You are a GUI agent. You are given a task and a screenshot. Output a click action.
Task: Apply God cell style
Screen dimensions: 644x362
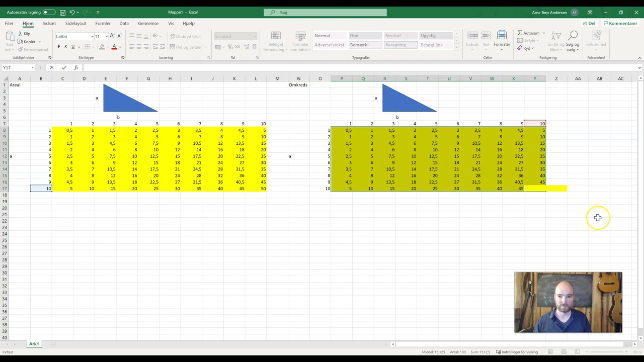(x=365, y=36)
